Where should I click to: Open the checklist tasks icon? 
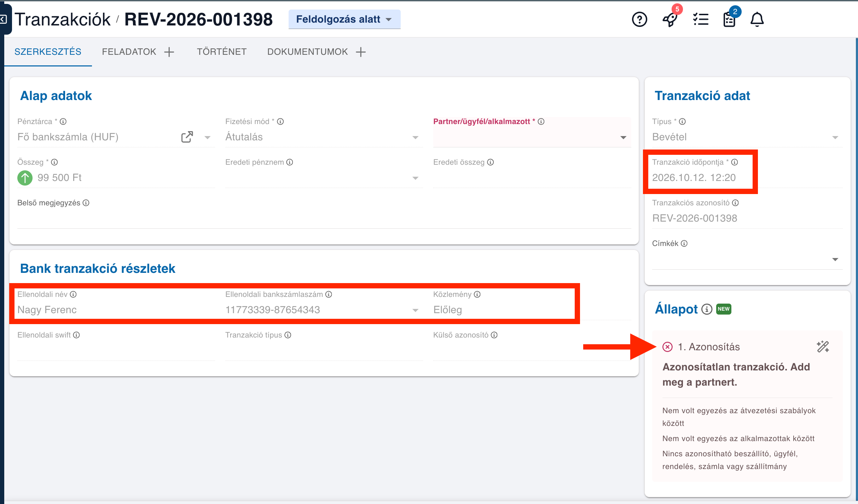pos(701,19)
